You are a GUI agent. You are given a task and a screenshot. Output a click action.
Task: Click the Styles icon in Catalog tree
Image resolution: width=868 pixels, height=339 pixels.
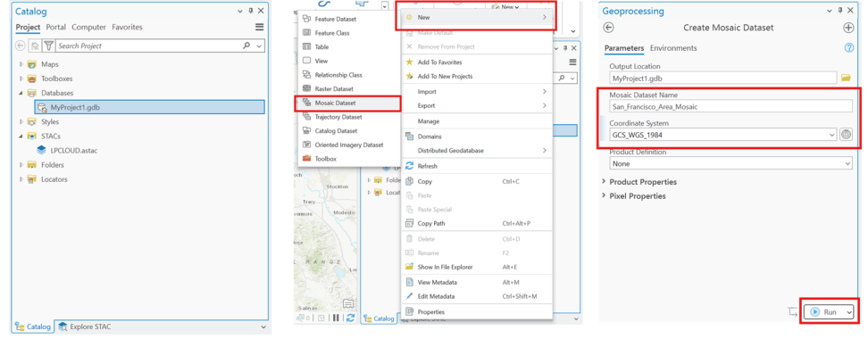[32, 121]
